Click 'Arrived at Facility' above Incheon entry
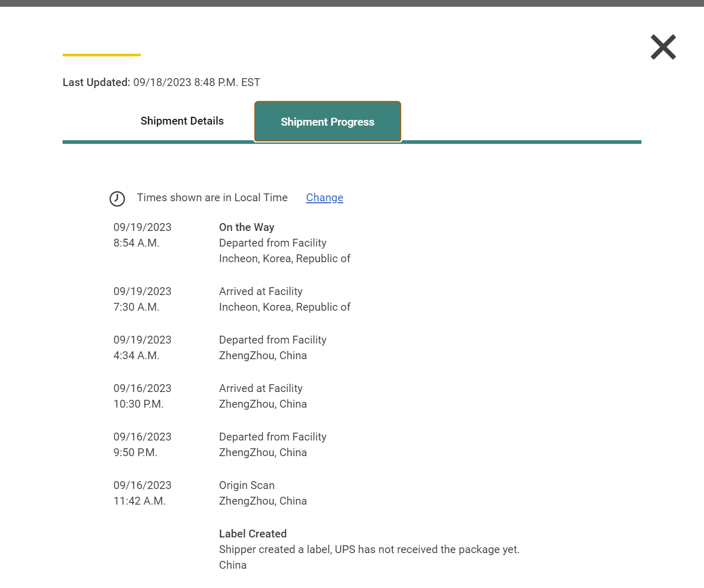Screen dimensions: 704x588 click(261, 291)
